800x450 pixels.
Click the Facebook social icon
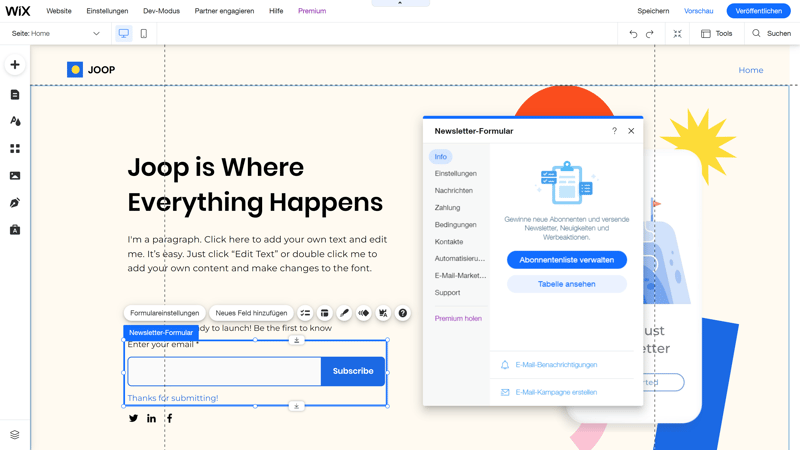pyautogui.click(x=169, y=418)
